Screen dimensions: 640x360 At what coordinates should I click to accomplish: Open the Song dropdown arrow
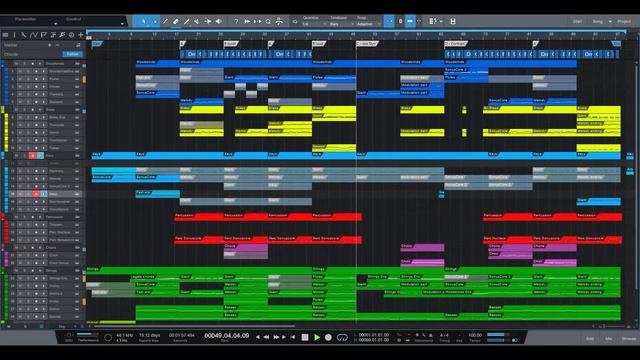click(610, 21)
